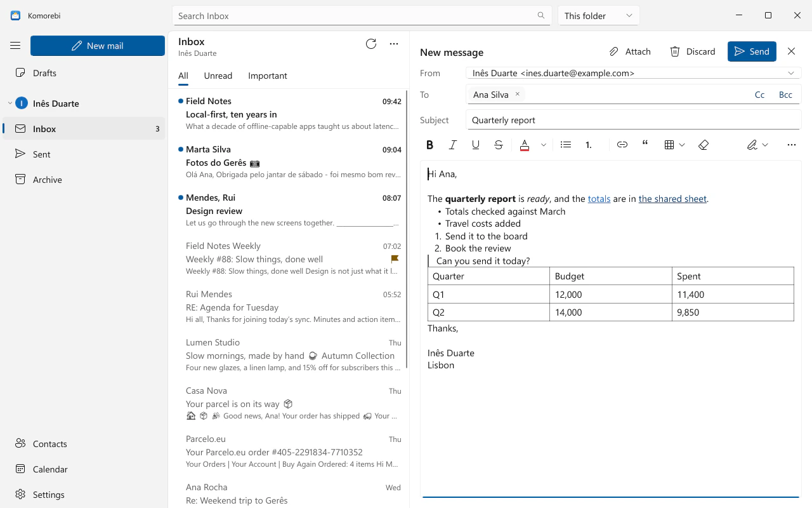The height and width of the screenshot is (508, 812).
Task: Refresh the Inbox message list
Action: (x=371, y=44)
